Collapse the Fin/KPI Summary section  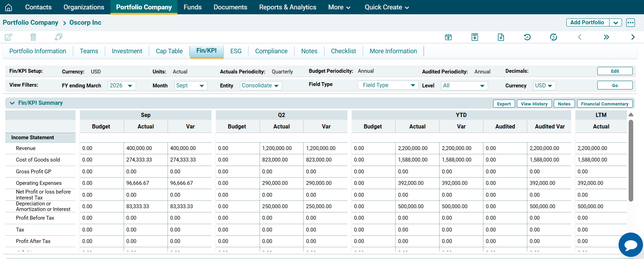tap(12, 103)
